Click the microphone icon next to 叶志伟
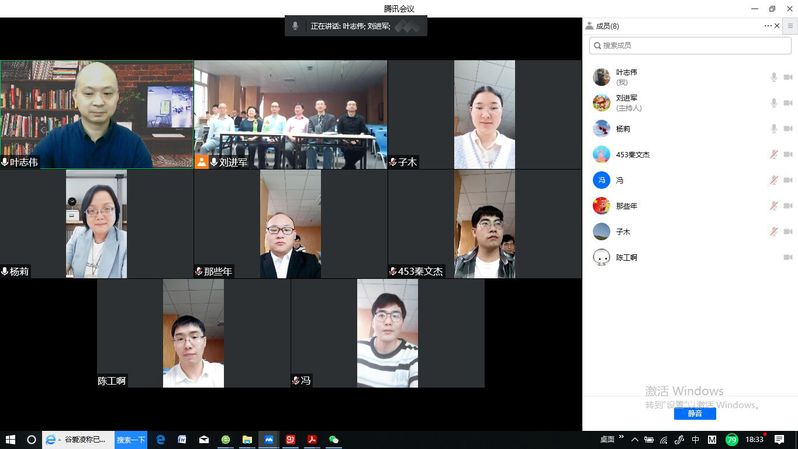Viewport: 798px width, 449px height. pyautogui.click(x=773, y=77)
